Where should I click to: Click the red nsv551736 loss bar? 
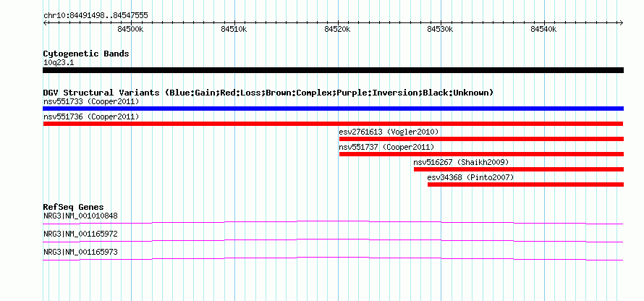click(333, 124)
